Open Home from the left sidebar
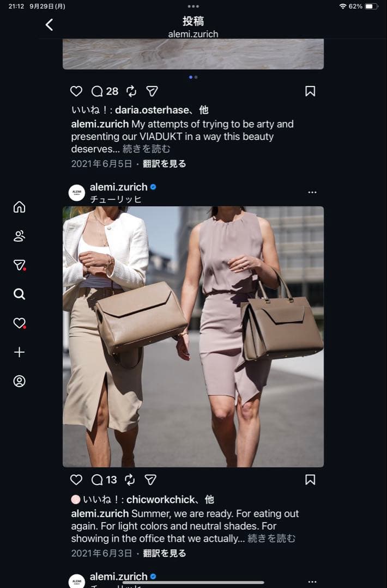This screenshot has height=588, width=387. (19, 207)
